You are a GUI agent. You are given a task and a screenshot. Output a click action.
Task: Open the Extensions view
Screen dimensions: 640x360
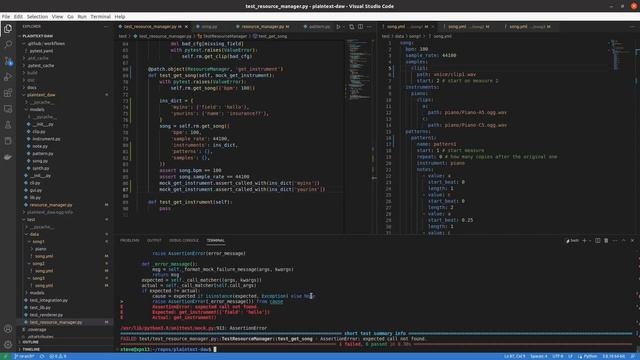(x=8, y=93)
